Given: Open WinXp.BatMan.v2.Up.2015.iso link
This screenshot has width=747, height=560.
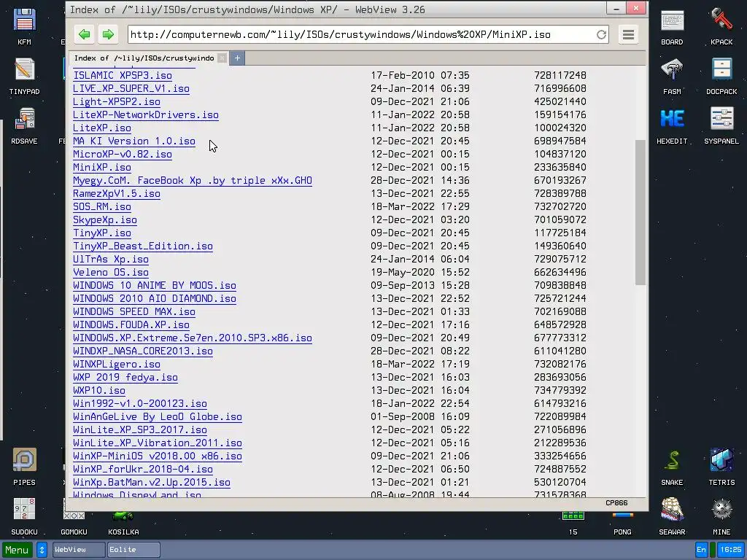Looking at the screenshot, I should click(x=152, y=483).
